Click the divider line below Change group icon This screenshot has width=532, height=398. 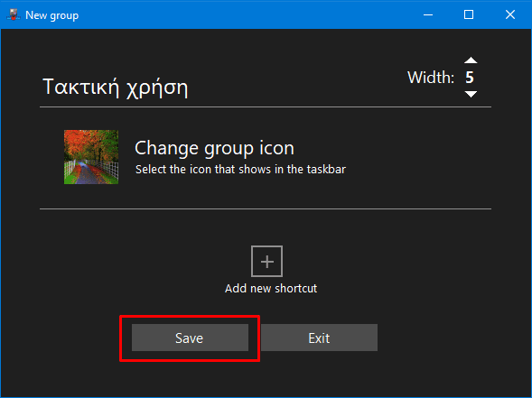tap(266, 208)
